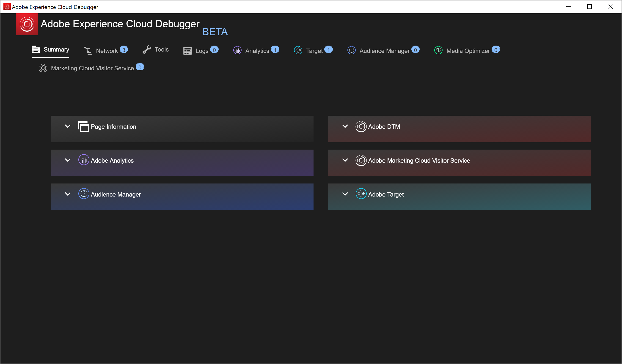The width and height of the screenshot is (622, 364).
Task: Click the Page Information windows icon
Action: coord(84,127)
